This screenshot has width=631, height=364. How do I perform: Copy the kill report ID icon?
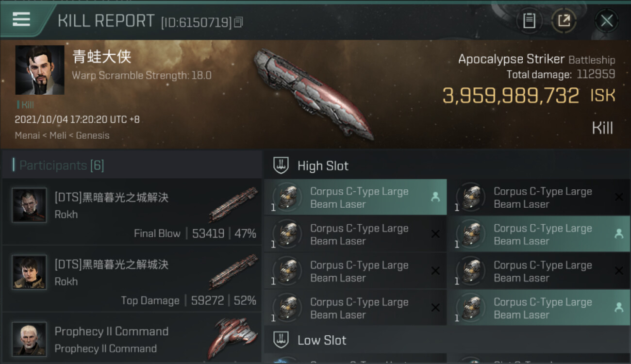click(238, 22)
